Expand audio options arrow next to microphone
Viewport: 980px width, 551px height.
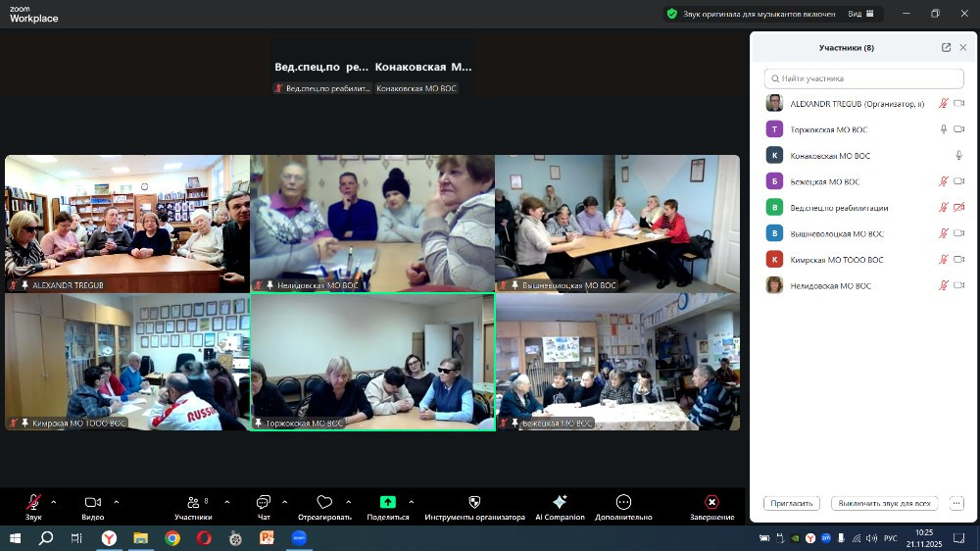pos(53,501)
